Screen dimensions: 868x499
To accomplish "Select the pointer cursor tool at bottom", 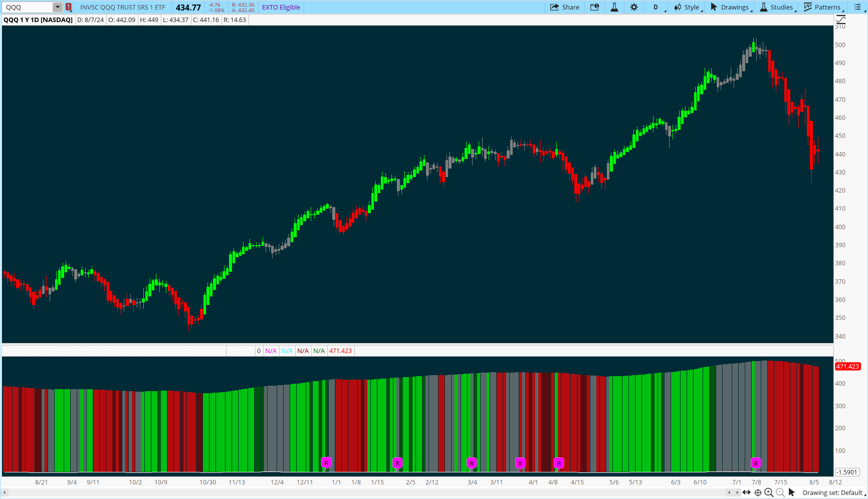I will [x=792, y=492].
